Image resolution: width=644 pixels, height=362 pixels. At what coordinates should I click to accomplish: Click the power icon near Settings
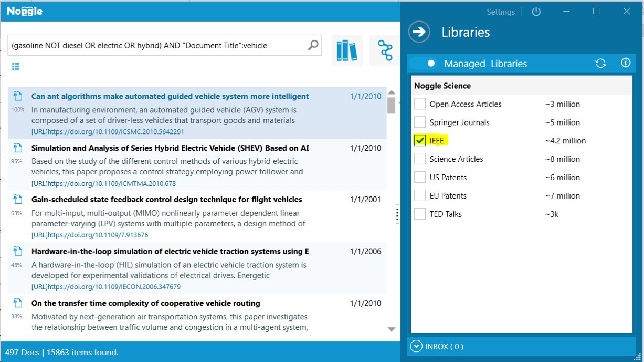point(536,12)
